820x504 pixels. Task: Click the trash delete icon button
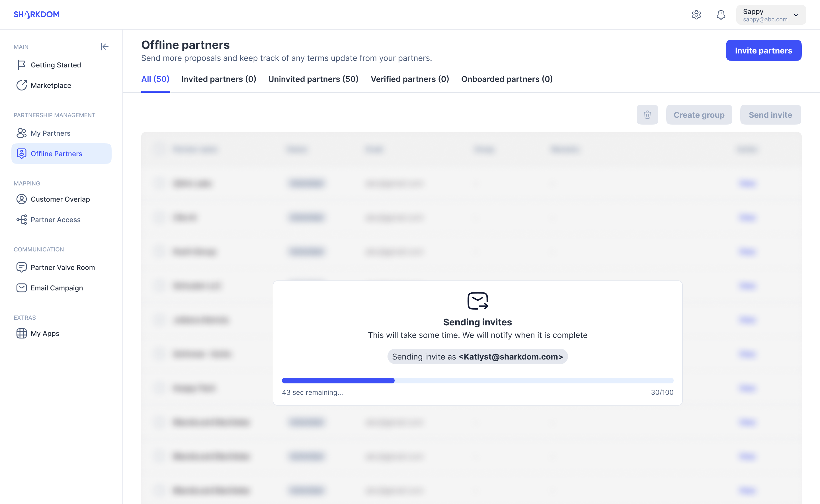(x=647, y=115)
